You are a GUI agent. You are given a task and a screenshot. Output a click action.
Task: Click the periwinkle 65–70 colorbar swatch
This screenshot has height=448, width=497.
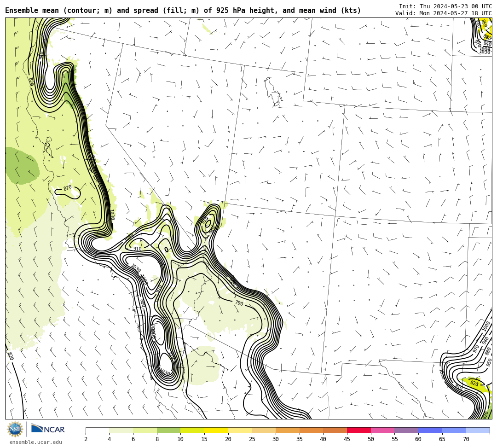[x=454, y=430]
